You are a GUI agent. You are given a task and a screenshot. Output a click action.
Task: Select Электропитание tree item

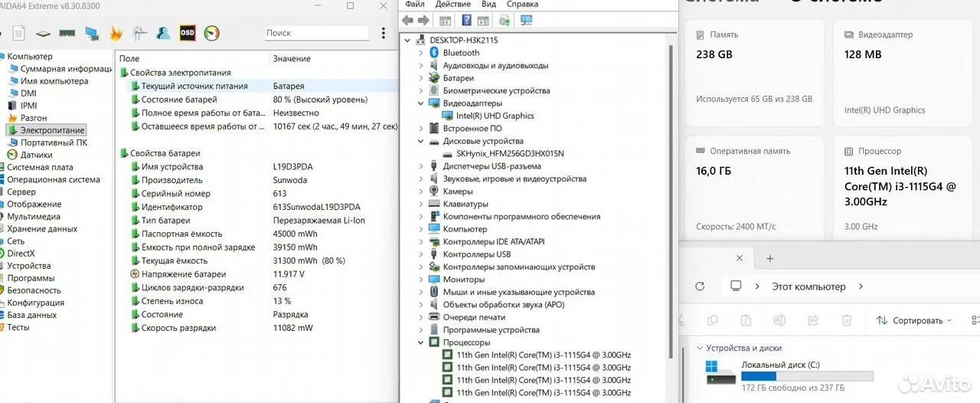point(46,130)
